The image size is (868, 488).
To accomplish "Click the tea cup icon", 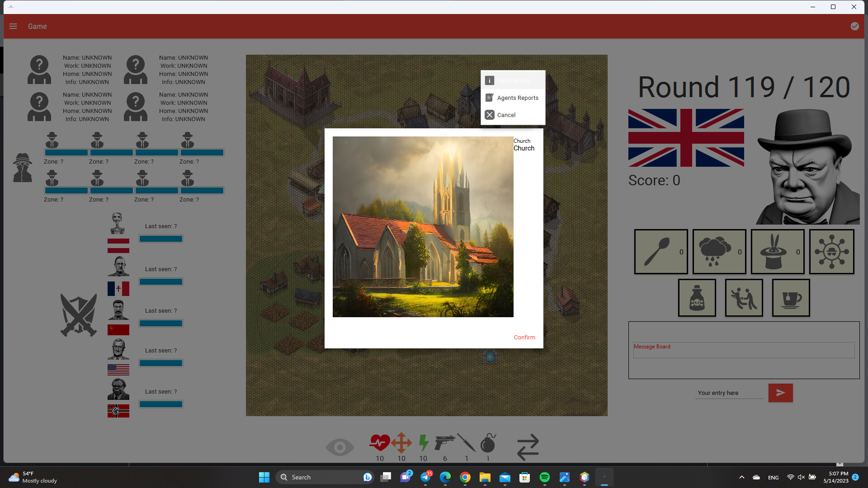I will pyautogui.click(x=791, y=297).
